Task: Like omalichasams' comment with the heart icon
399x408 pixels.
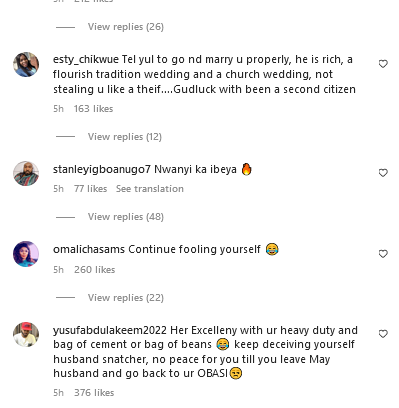Action: [383, 254]
